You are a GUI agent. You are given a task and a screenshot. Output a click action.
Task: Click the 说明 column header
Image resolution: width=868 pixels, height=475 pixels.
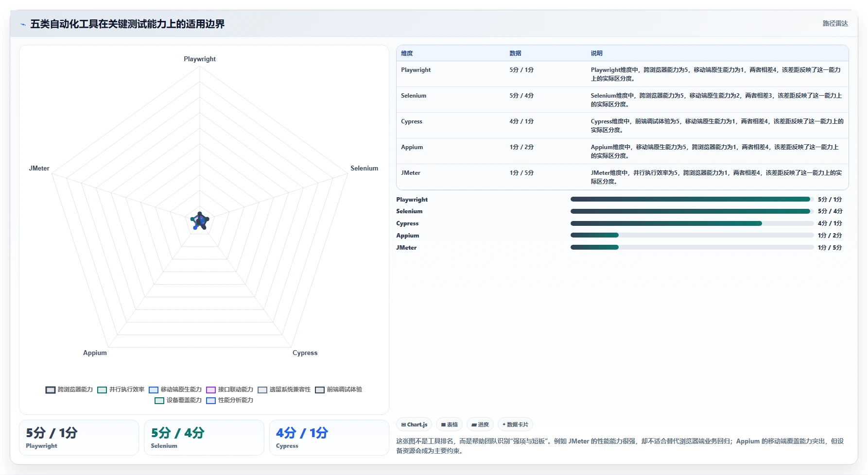[x=596, y=53]
